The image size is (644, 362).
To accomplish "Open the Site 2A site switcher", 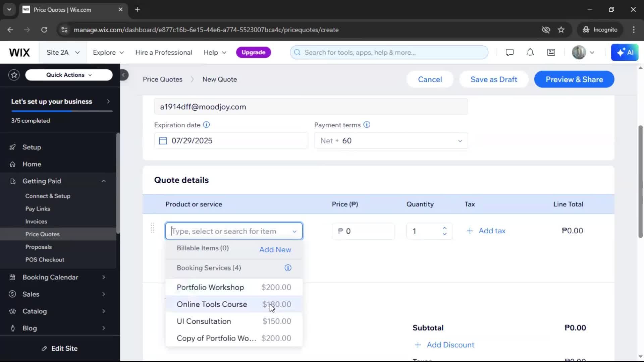I will [x=63, y=52].
